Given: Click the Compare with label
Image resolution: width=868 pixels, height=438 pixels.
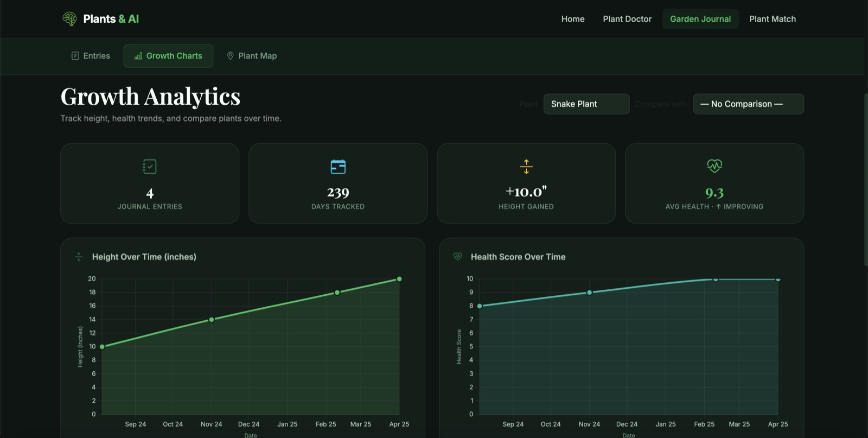Looking at the screenshot, I should coord(661,104).
